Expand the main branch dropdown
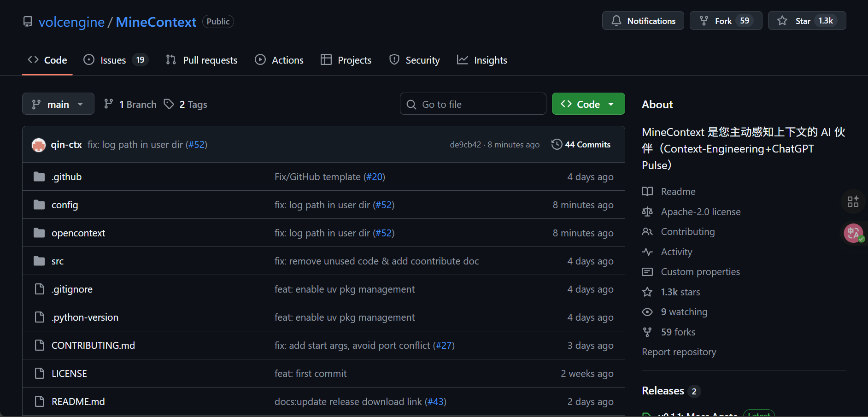The height and width of the screenshot is (417, 868). [x=58, y=104]
